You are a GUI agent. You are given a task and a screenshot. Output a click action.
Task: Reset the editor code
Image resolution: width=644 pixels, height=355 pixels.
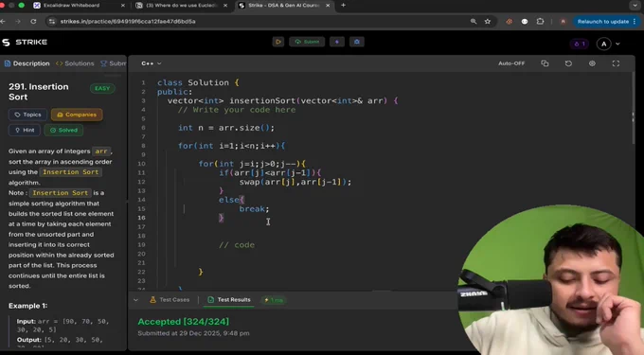click(x=568, y=63)
